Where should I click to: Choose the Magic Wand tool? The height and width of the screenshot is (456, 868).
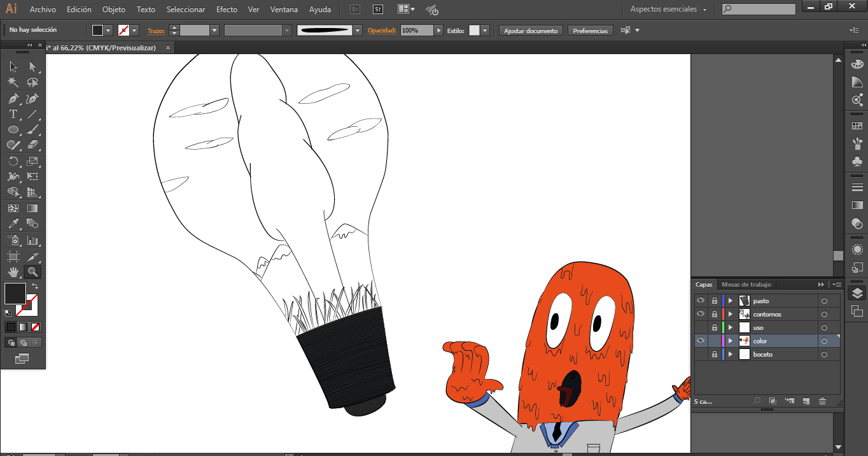click(13, 82)
